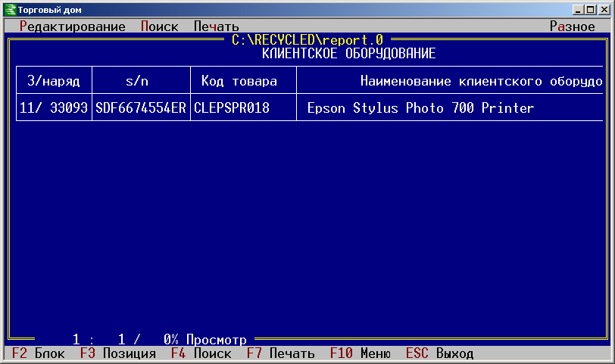The image size is (615, 364).
Task: Click F2 Блок in the function key bar
Action: coord(38,353)
